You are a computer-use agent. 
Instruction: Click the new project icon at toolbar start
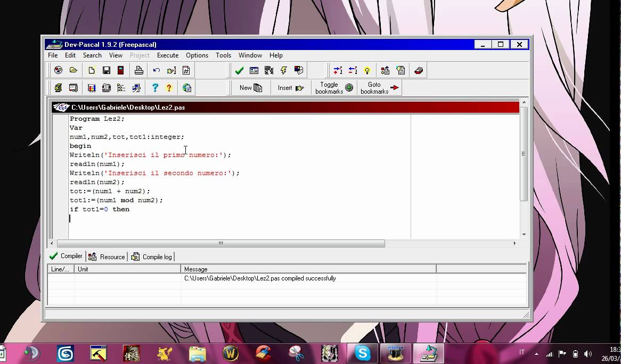(x=58, y=70)
